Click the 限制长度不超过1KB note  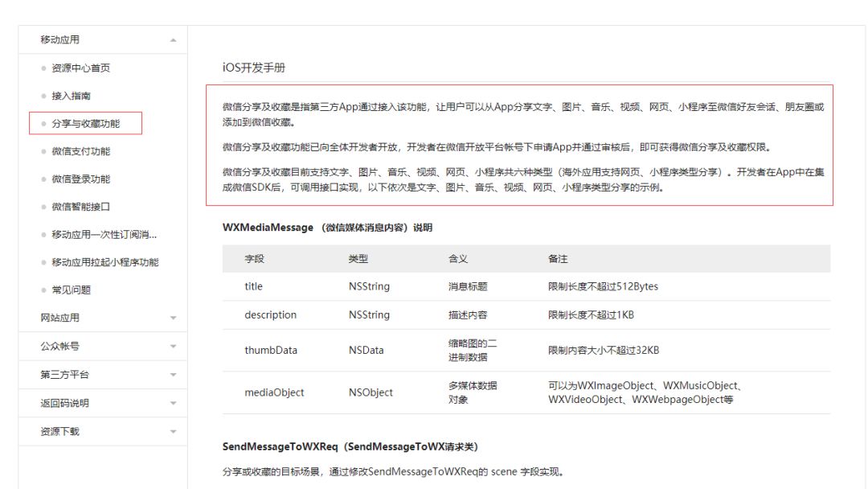(x=591, y=314)
